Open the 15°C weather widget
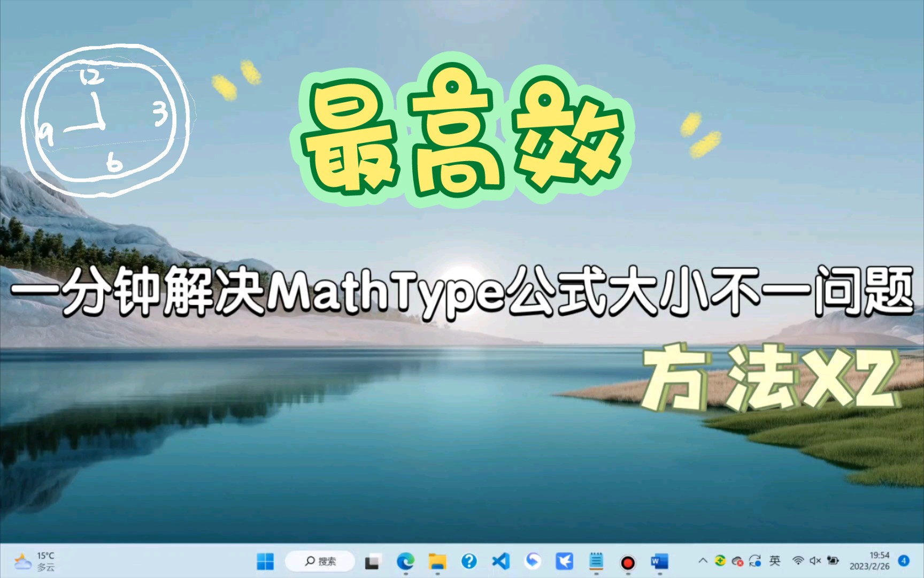The height and width of the screenshot is (578, 924). click(35, 561)
